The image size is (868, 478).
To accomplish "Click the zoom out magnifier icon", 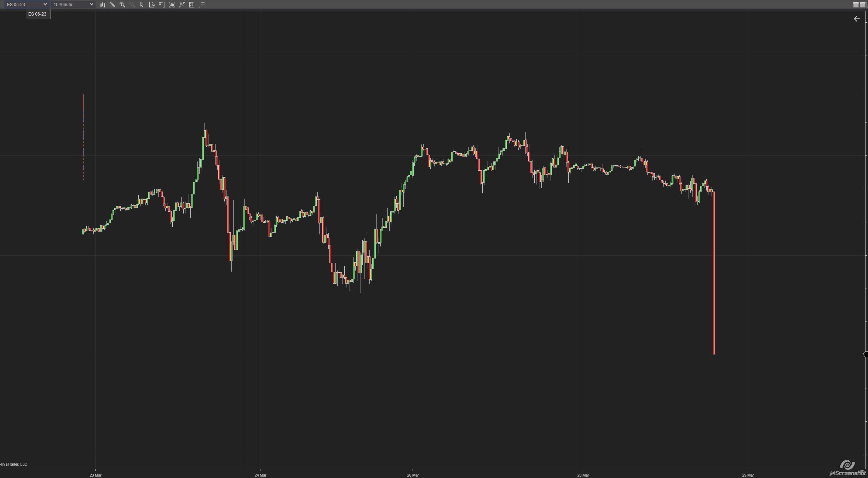I will coord(132,5).
